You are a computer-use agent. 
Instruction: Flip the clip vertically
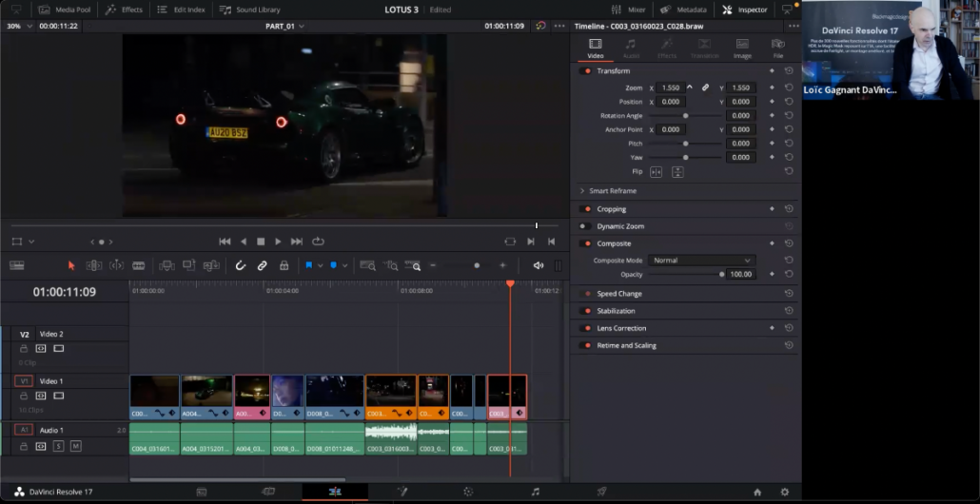point(677,172)
